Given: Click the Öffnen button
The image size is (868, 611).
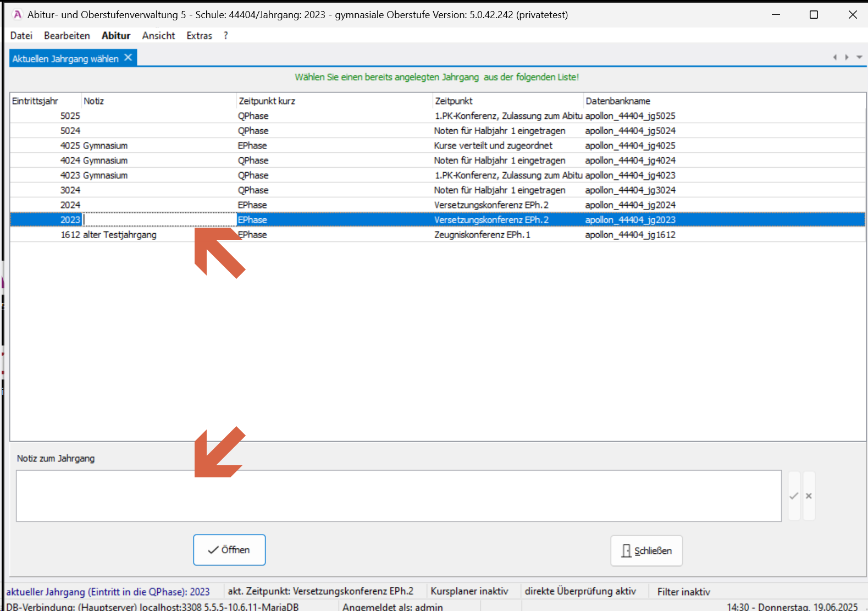Looking at the screenshot, I should (x=229, y=550).
